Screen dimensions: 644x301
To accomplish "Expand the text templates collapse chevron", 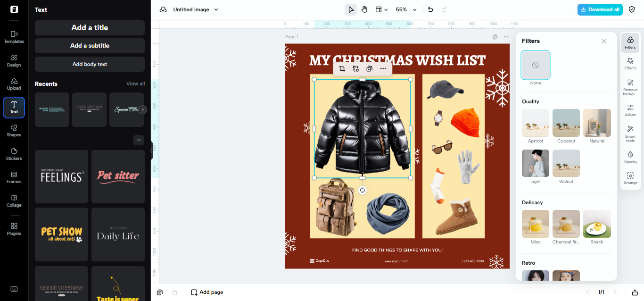I will (x=139, y=140).
